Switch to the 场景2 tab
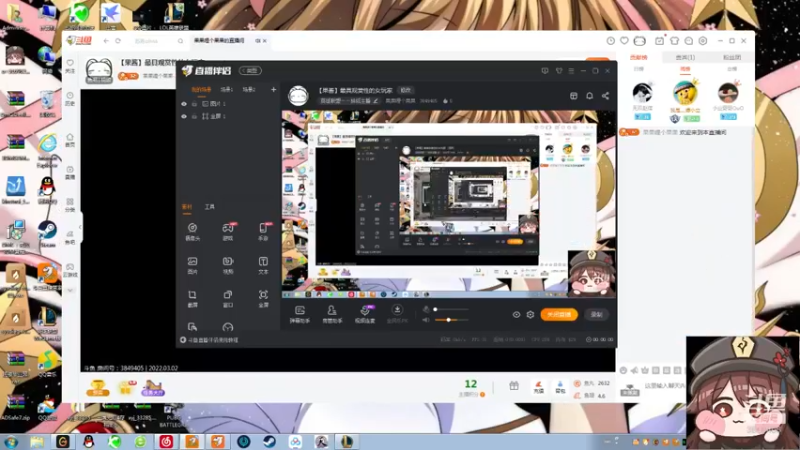The width and height of the screenshot is (800, 450). click(249, 90)
